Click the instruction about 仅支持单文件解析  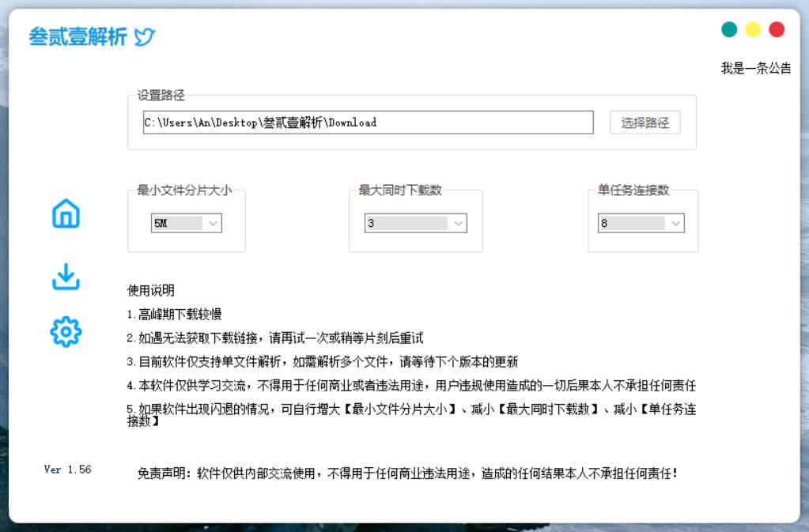(323, 362)
